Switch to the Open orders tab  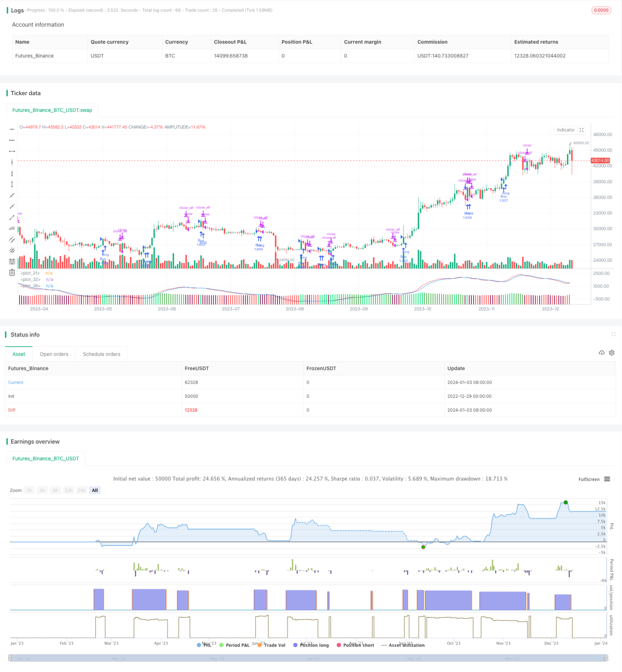tap(54, 354)
